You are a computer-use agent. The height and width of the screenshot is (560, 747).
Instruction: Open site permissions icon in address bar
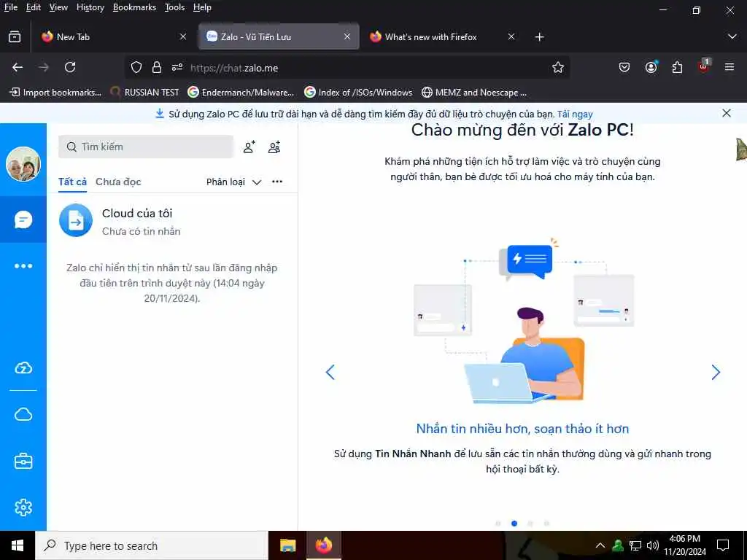(177, 68)
